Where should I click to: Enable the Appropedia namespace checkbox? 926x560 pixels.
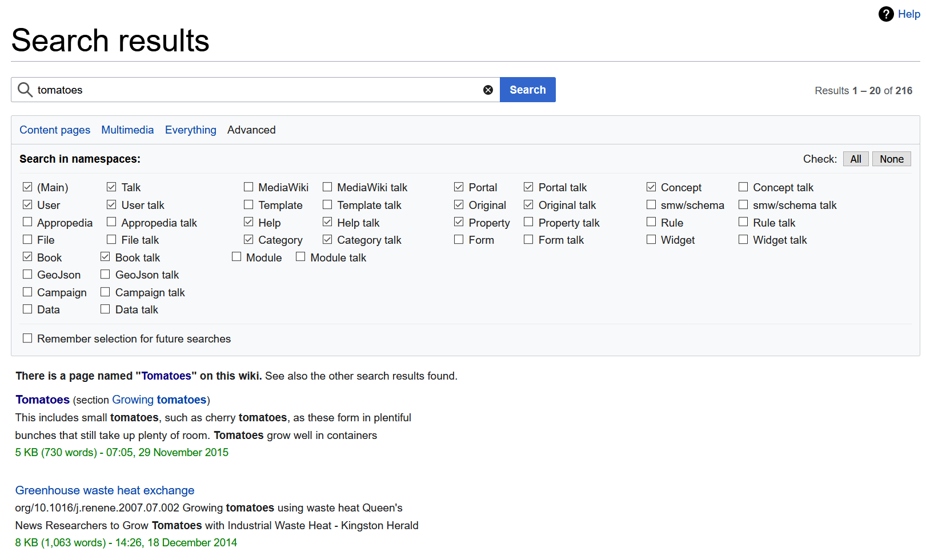click(27, 222)
